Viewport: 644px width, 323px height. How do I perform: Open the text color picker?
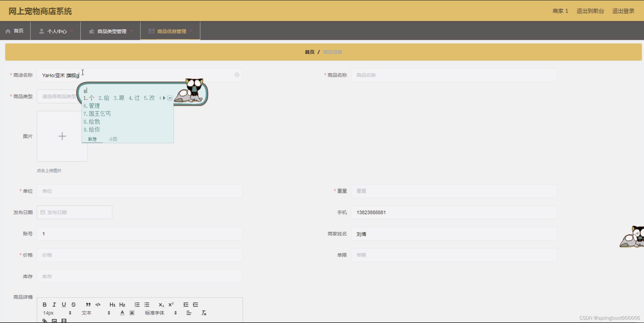pos(122,313)
